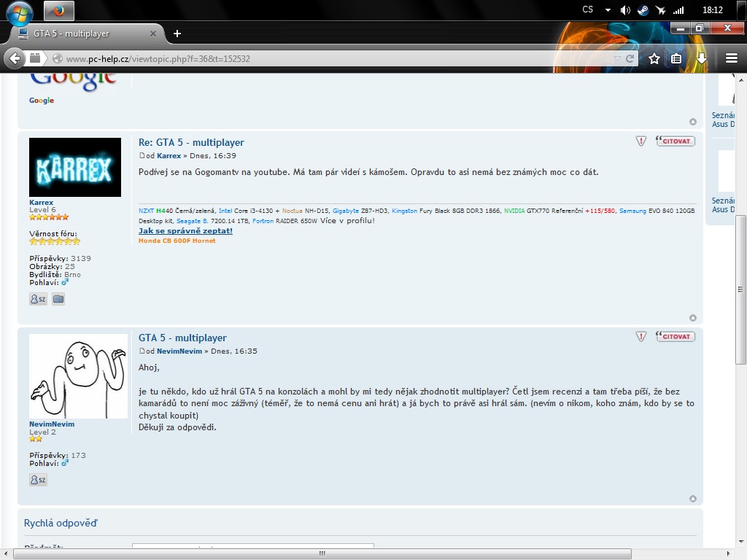Report NevimNevim's post with the exclamation icon
The width and height of the screenshot is (747, 560).
640,336
